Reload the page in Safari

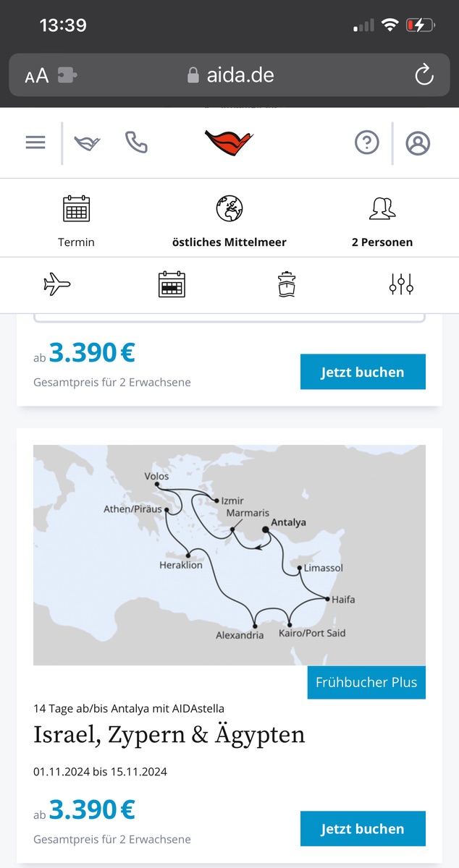pyautogui.click(x=424, y=75)
